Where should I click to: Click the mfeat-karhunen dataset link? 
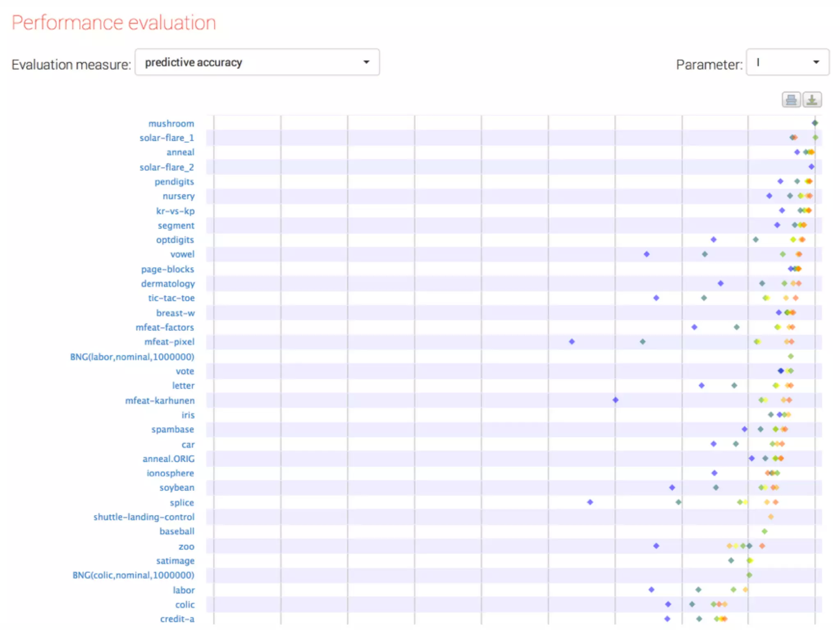click(x=160, y=400)
